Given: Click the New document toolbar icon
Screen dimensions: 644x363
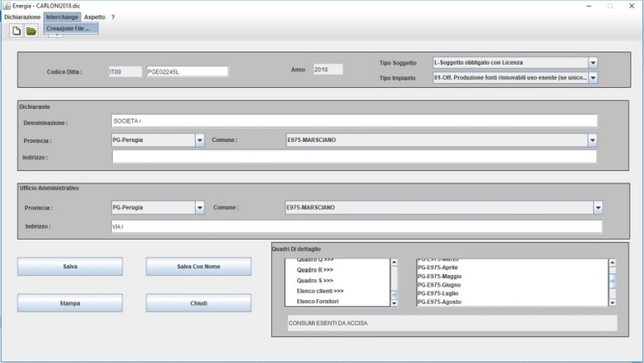Looking at the screenshot, I should [17, 31].
